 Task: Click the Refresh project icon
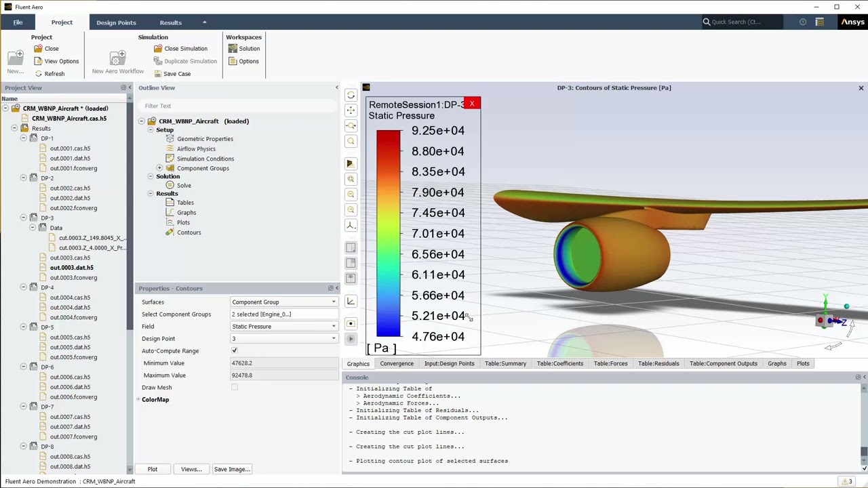pyautogui.click(x=39, y=74)
